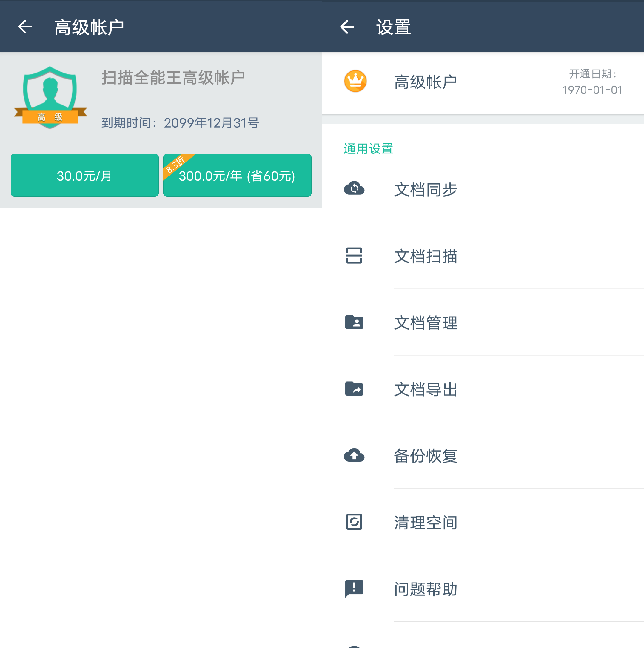Open 清理空间 settings
Screen dimensions: 644x648
pos(483,522)
